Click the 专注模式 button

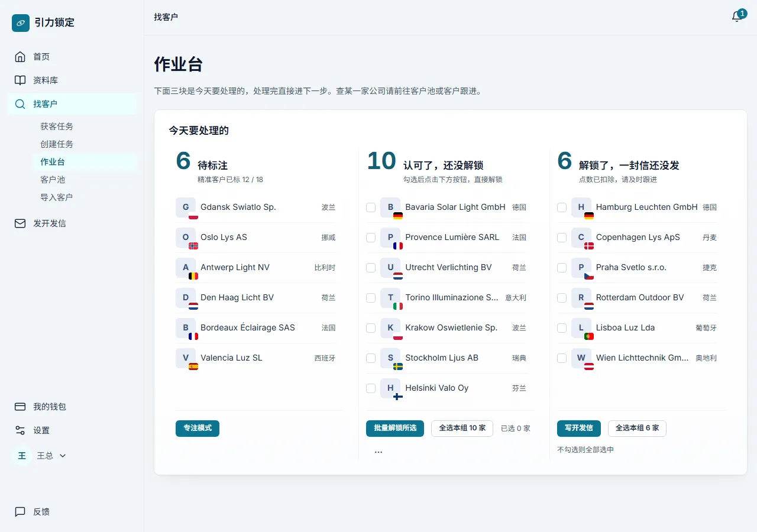tap(198, 429)
